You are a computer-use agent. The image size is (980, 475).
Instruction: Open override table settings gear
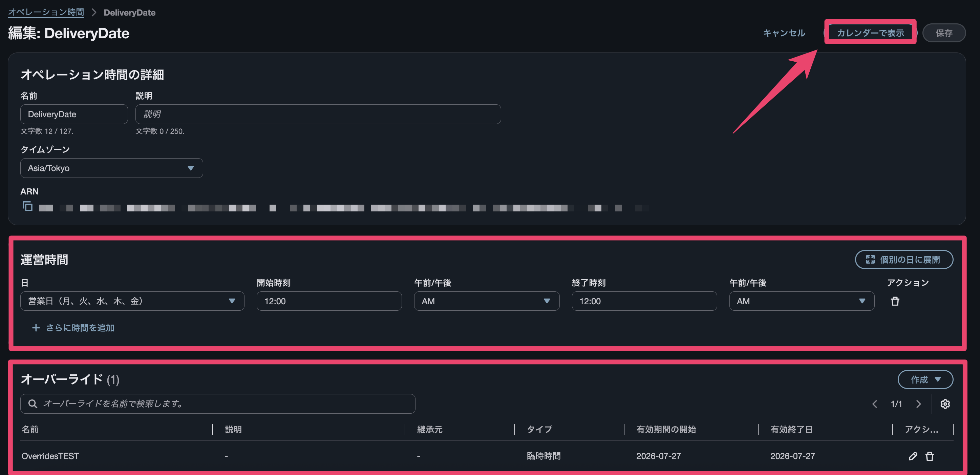[945, 404]
